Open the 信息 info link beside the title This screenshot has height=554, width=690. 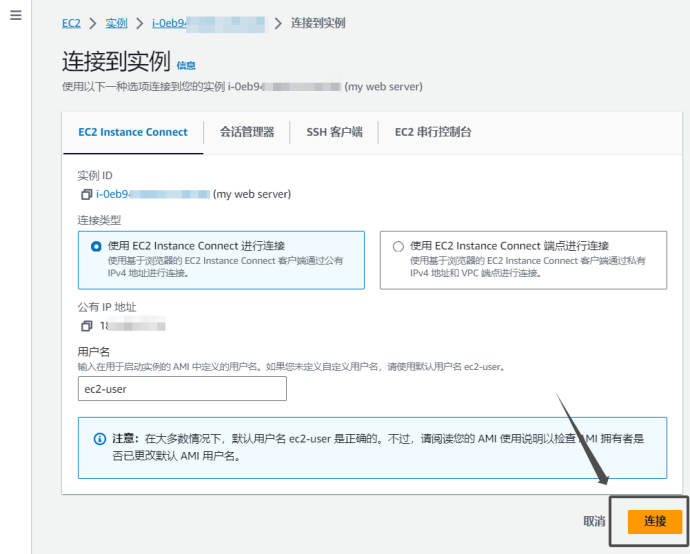point(186,66)
